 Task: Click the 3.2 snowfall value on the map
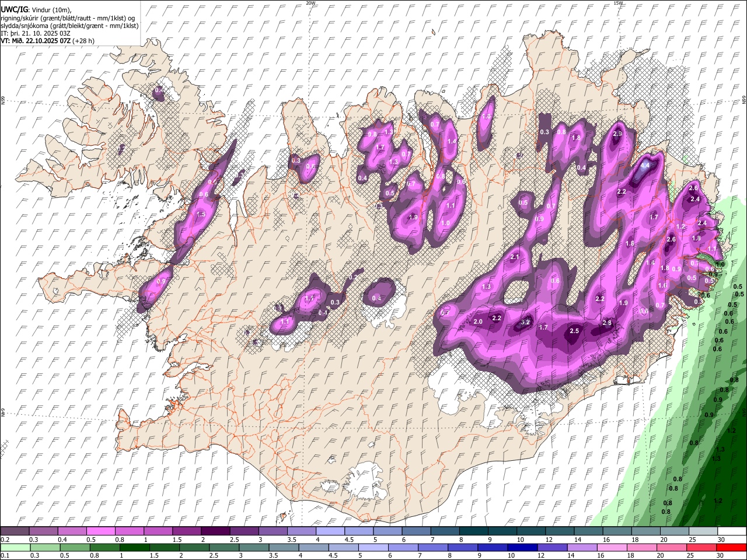tap(525, 322)
